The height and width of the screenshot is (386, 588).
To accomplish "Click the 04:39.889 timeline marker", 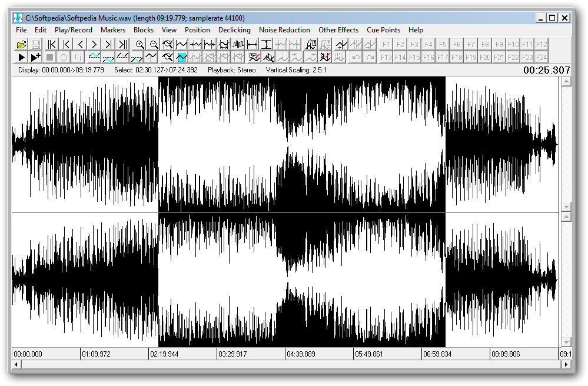I will [x=301, y=354].
